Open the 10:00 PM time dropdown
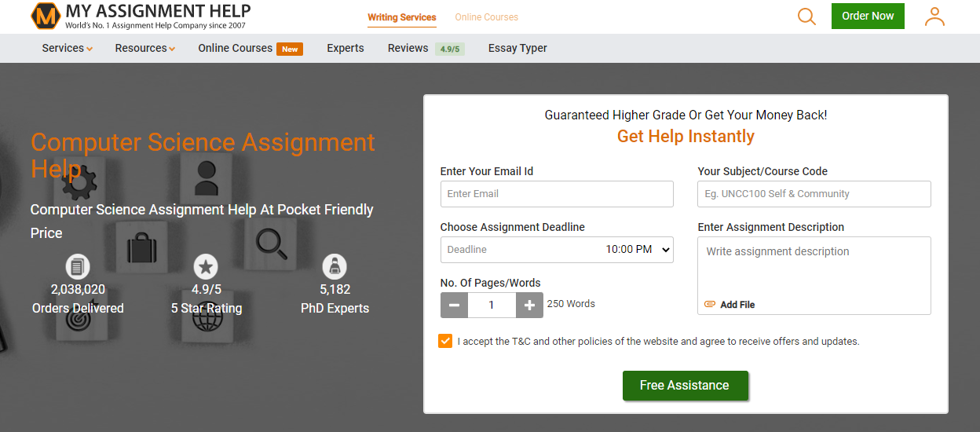Image resolution: width=980 pixels, height=432 pixels. (x=638, y=249)
